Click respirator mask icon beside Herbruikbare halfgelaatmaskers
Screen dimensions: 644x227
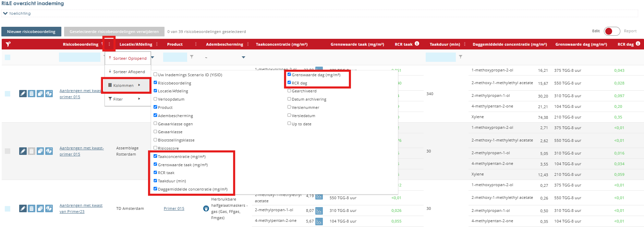click(x=206, y=208)
